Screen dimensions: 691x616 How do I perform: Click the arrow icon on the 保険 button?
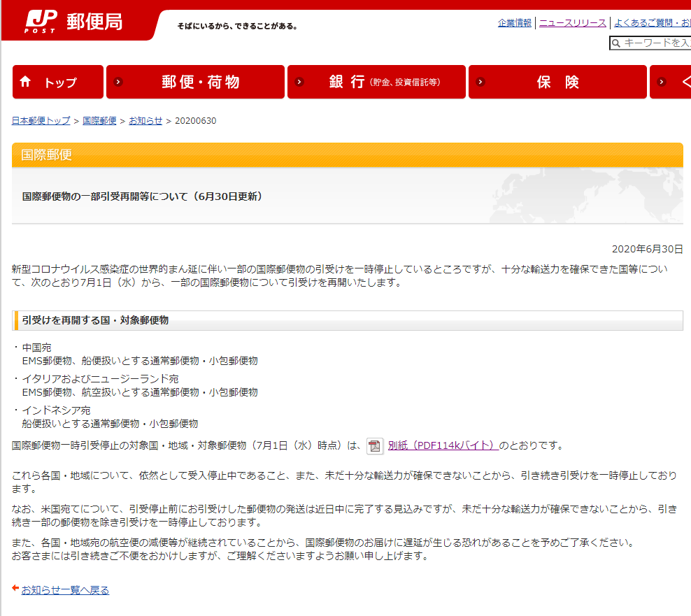coord(480,82)
